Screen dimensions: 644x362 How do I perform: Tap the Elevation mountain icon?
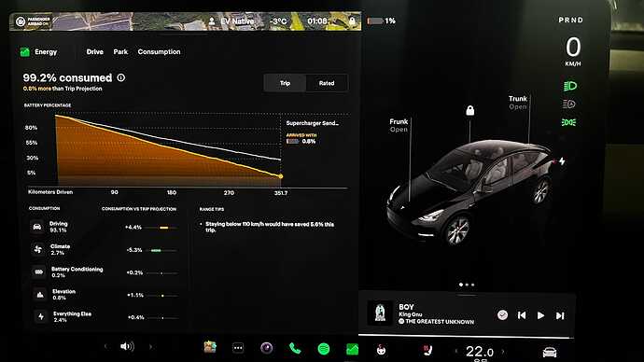click(40, 295)
